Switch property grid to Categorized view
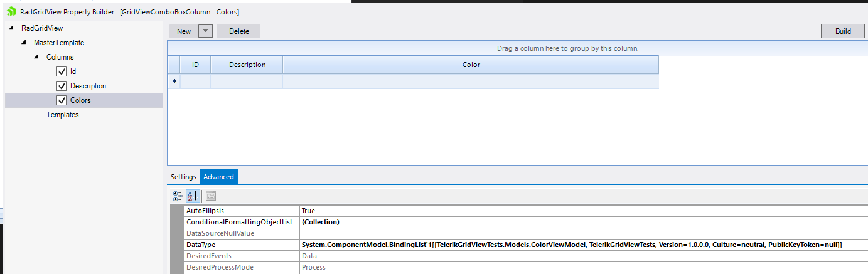Screen dimensions: 868x274 178,196
